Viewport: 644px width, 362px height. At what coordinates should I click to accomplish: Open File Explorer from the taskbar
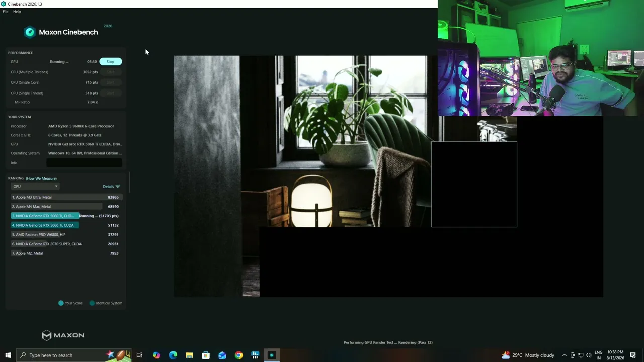pos(189,355)
